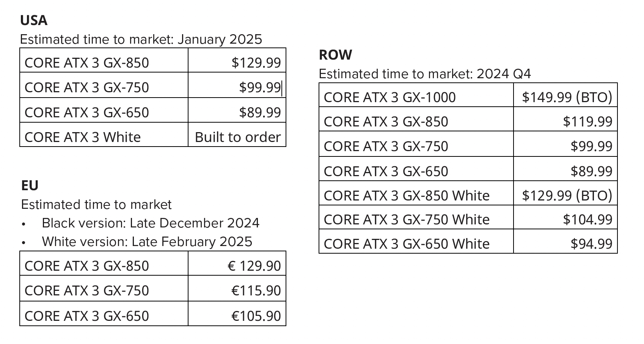644x344 pixels.
Task: Select the 'Built to order' cell
Action: [x=238, y=137]
